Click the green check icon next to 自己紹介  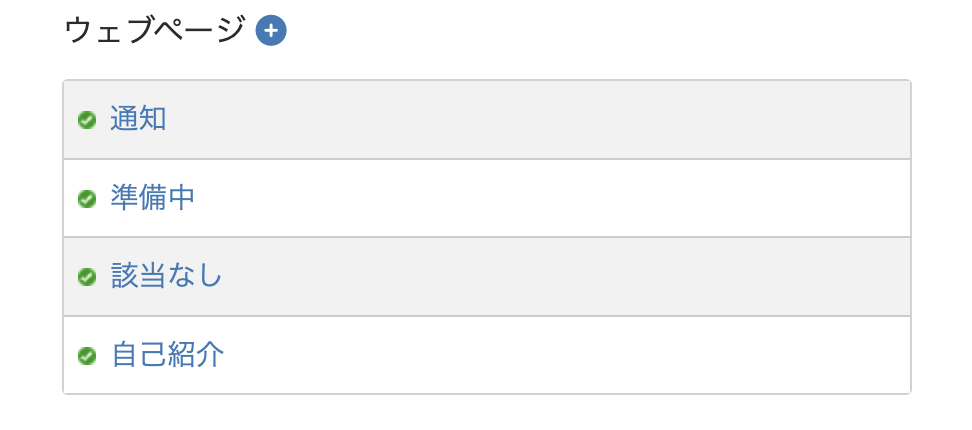point(87,355)
